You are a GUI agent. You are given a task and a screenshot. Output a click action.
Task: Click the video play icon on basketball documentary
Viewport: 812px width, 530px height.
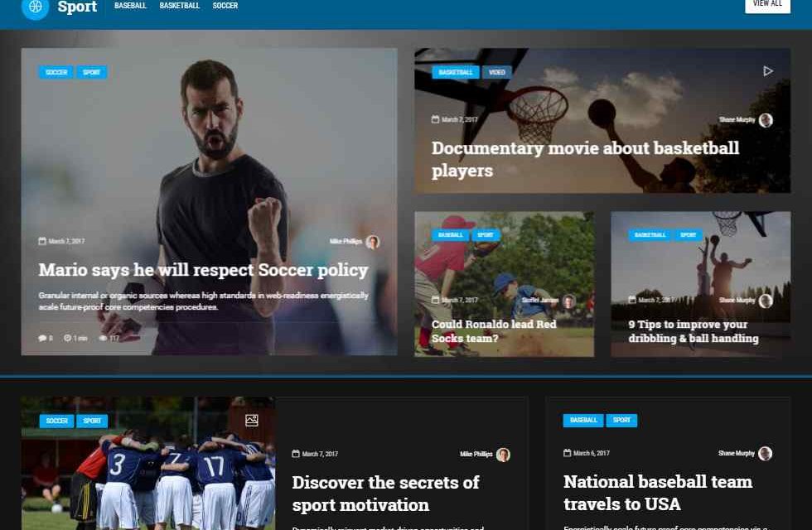click(768, 71)
